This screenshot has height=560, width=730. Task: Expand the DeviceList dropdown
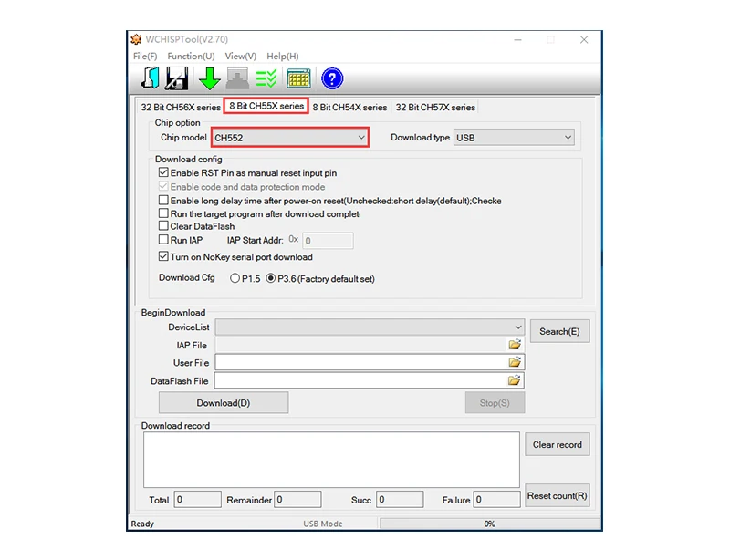point(370,327)
